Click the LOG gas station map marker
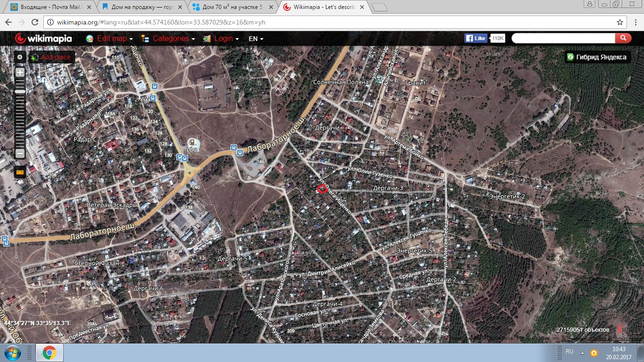 pyautogui.click(x=192, y=143)
